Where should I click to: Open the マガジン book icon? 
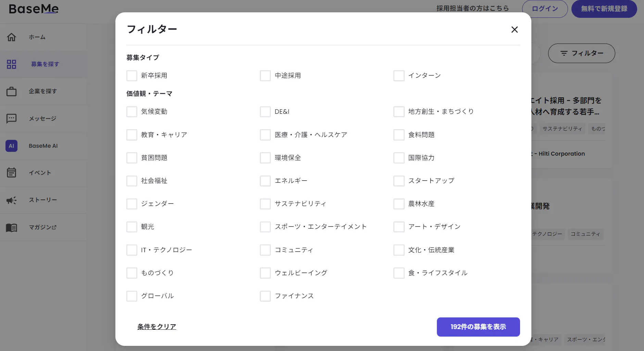12,227
